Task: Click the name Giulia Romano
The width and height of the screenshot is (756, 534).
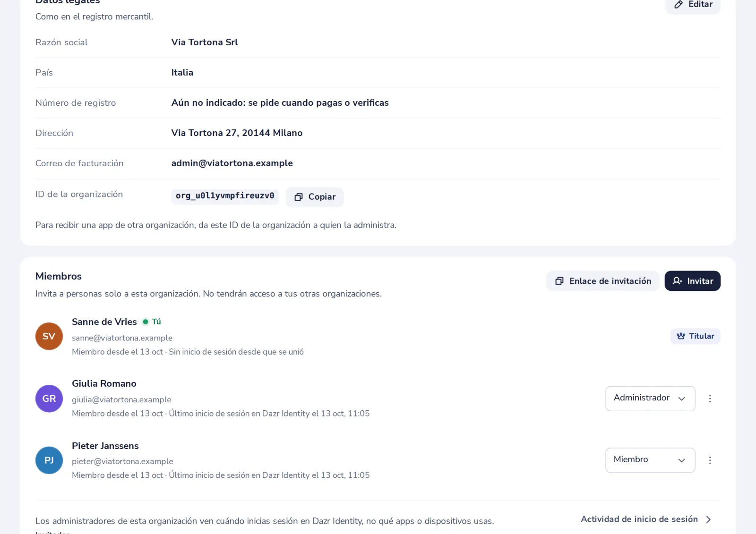Action: tap(104, 384)
